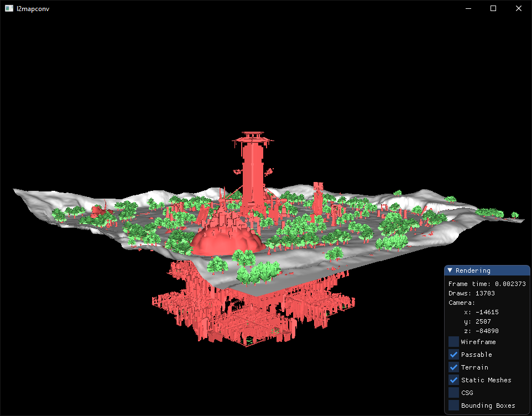Click the Rendering panel title text

pos(473,271)
